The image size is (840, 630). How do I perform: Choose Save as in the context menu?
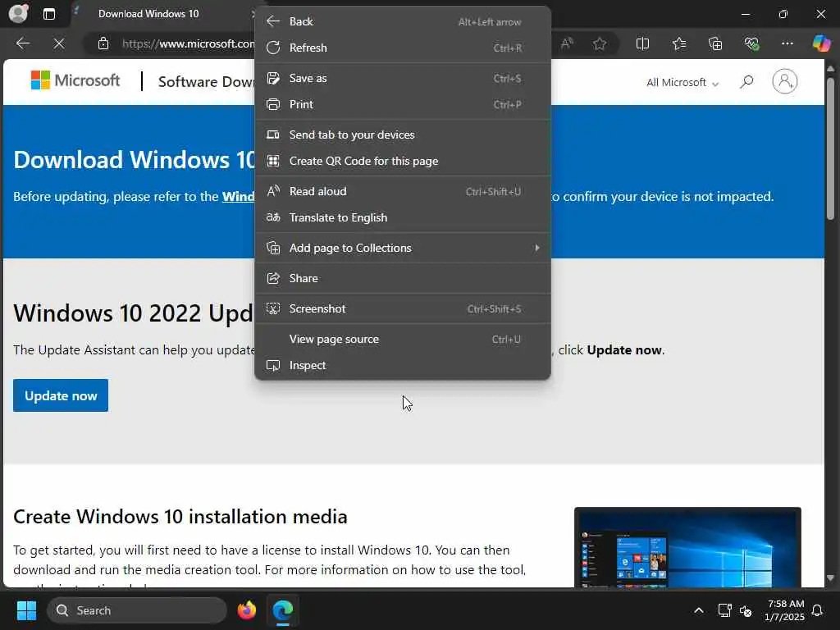(x=402, y=78)
